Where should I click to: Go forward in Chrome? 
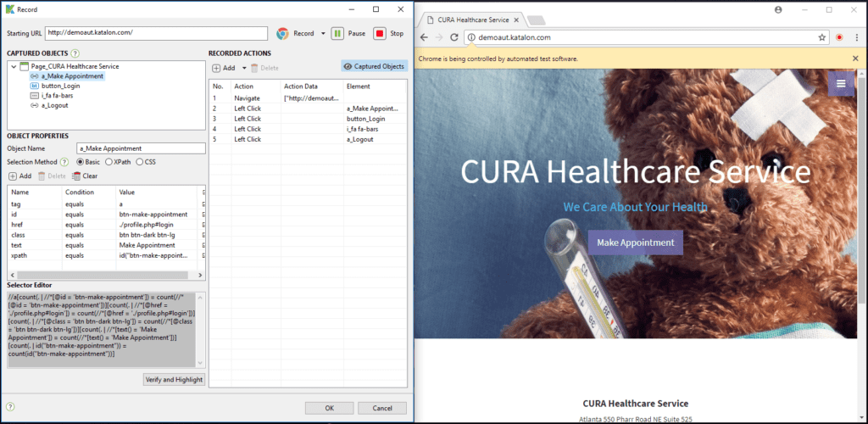click(x=439, y=37)
